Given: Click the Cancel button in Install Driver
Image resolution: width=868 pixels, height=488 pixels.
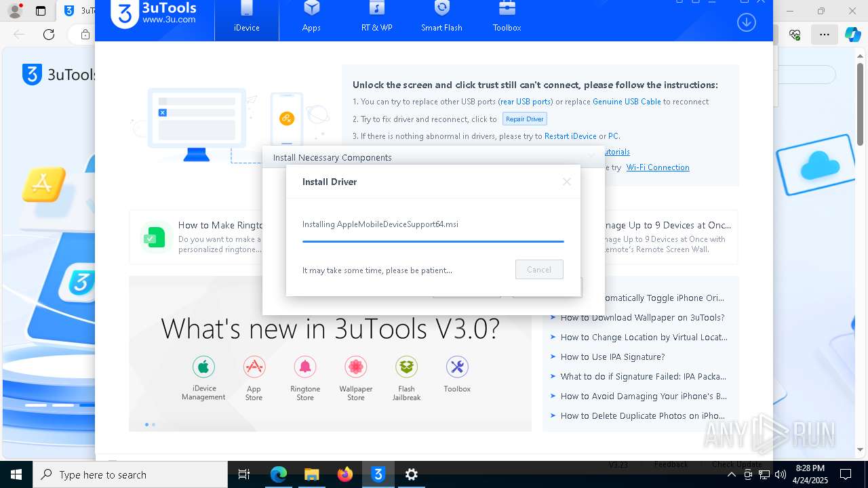Looking at the screenshot, I should pyautogui.click(x=539, y=270).
